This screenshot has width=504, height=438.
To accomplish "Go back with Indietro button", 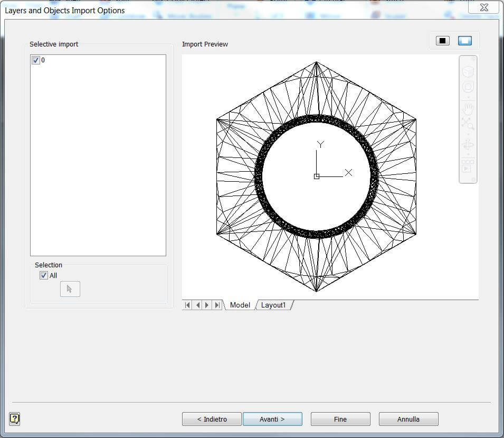I will click(x=212, y=419).
